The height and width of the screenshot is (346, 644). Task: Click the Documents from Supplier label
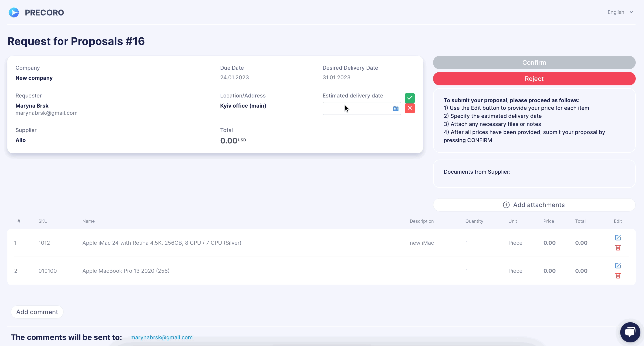(477, 172)
